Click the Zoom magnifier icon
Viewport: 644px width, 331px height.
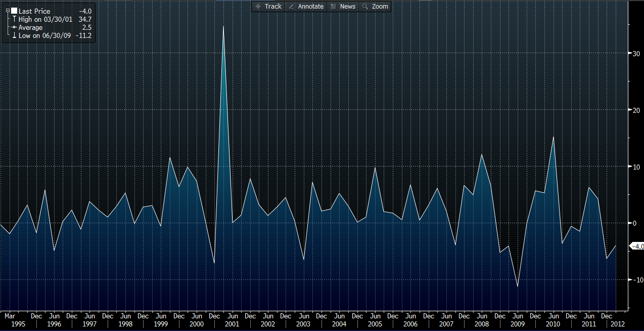click(365, 7)
